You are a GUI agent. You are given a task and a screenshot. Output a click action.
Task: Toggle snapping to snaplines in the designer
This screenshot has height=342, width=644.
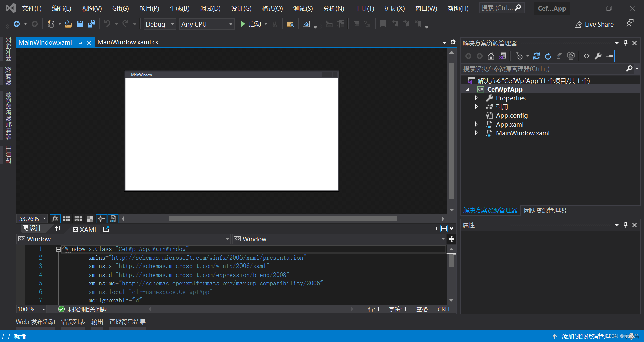coord(101,218)
